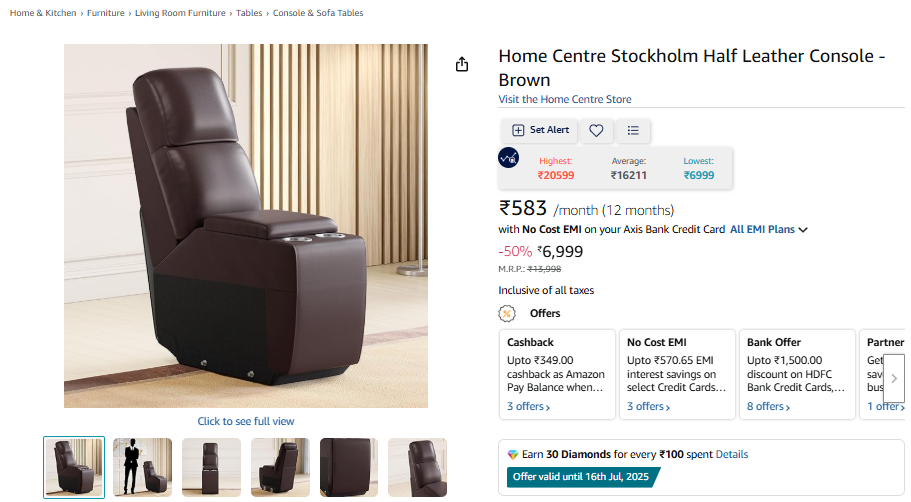The image size is (911, 502).
Task: Click the share icon beside the product image
Action: [x=462, y=65]
